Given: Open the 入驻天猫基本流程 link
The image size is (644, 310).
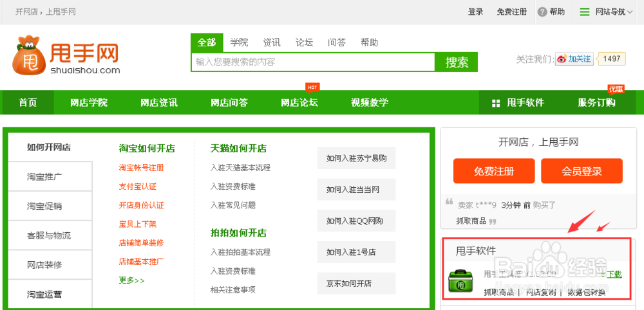Looking at the screenshot, I should point(240,168).
